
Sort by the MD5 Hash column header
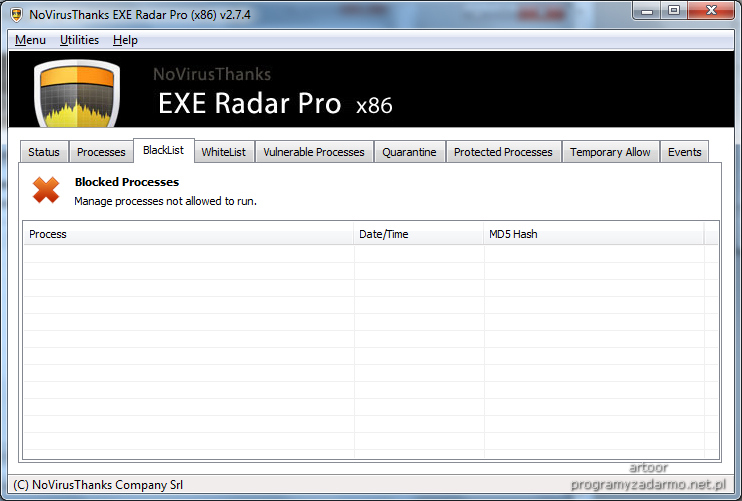point(593,234)
